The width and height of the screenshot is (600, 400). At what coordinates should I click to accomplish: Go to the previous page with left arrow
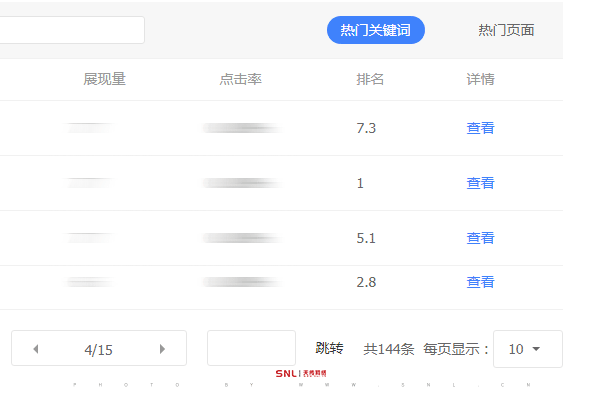(36, 349)
